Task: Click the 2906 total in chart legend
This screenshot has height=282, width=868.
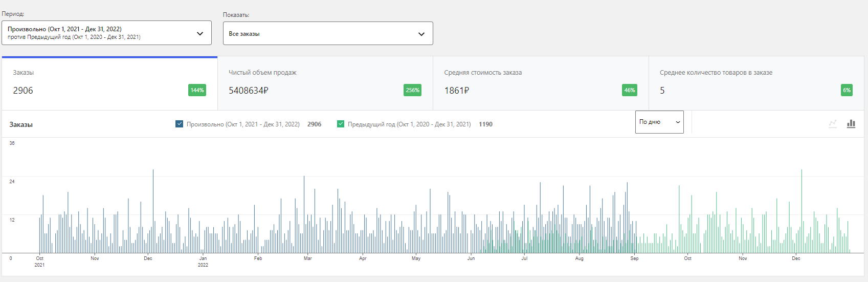Action: click(x=315, y=124)
